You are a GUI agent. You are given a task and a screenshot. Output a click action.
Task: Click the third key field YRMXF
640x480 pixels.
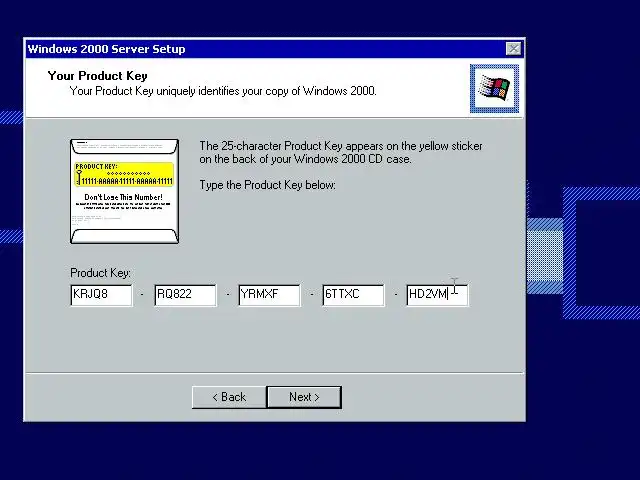269,295
